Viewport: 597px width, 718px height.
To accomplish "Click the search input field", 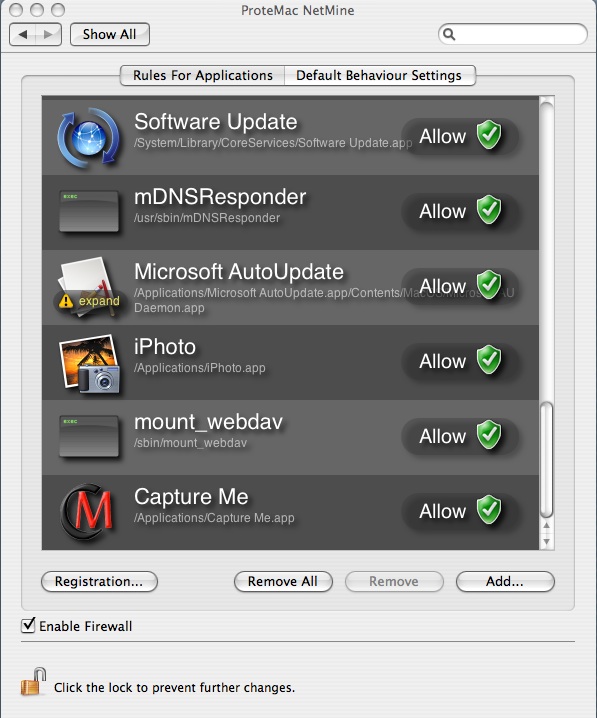I will point(513,34).
